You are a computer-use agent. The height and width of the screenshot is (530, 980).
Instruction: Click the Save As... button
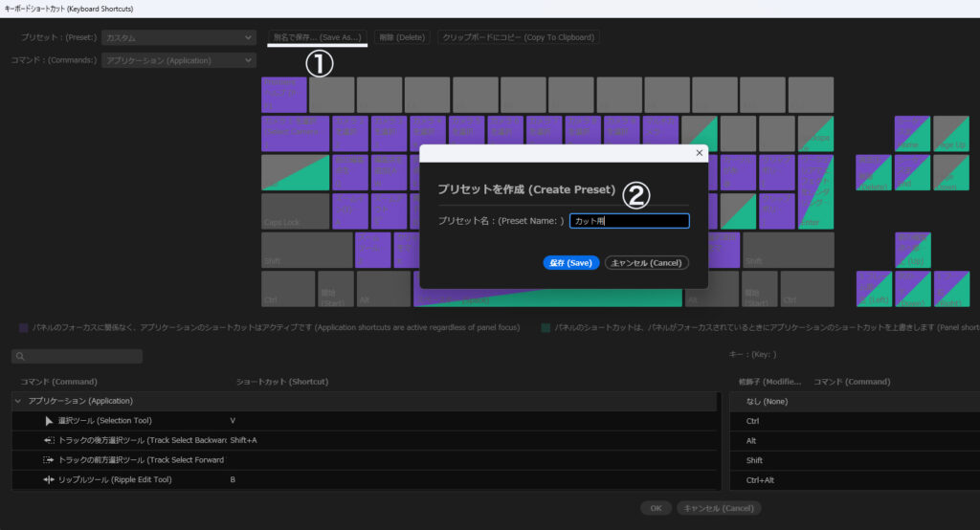point(317,37)
